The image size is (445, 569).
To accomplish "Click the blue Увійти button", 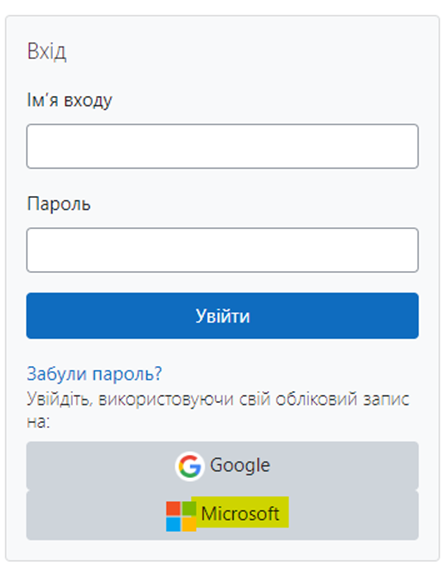I will click(x=222, y=316).
